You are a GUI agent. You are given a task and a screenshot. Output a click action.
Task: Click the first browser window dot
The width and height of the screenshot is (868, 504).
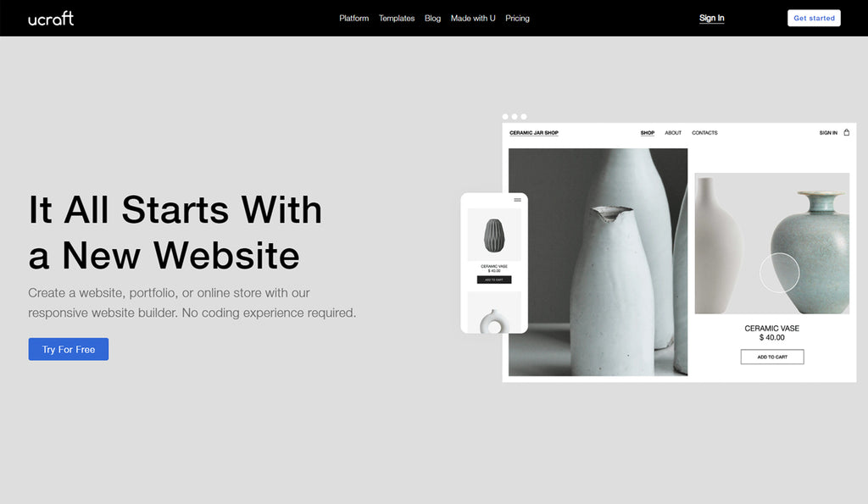coord(505,117)
